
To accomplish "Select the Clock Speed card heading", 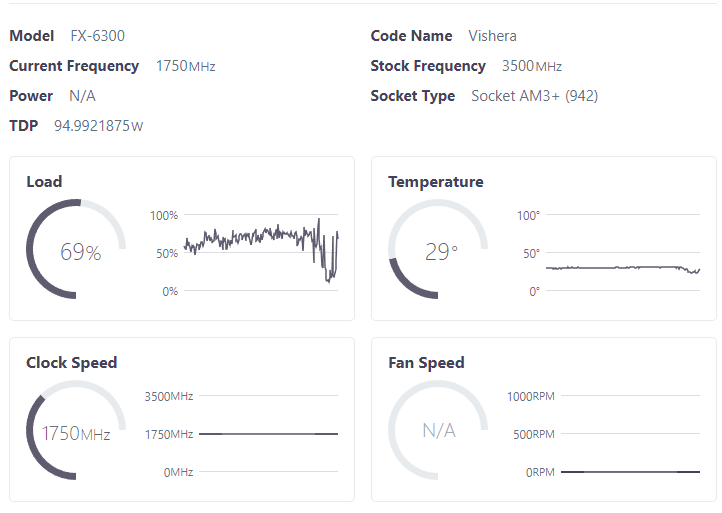I will pos(72,363).
